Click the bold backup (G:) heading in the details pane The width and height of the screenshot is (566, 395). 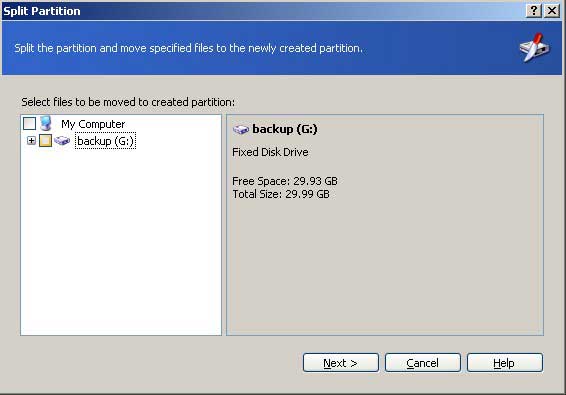(285, 129)
